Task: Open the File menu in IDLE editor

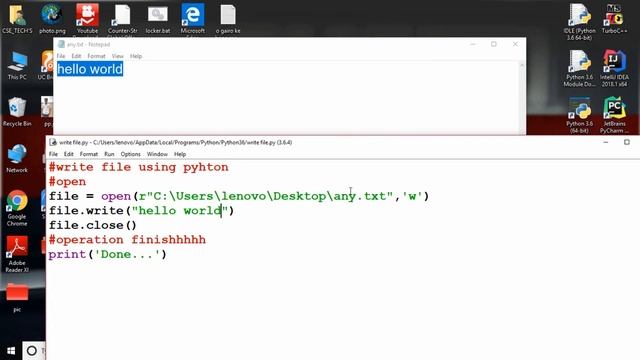Action: [53, 154]
